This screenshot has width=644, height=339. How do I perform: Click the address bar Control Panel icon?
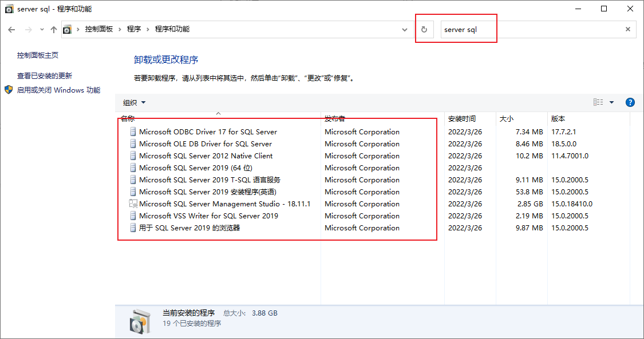coord(68,30)
